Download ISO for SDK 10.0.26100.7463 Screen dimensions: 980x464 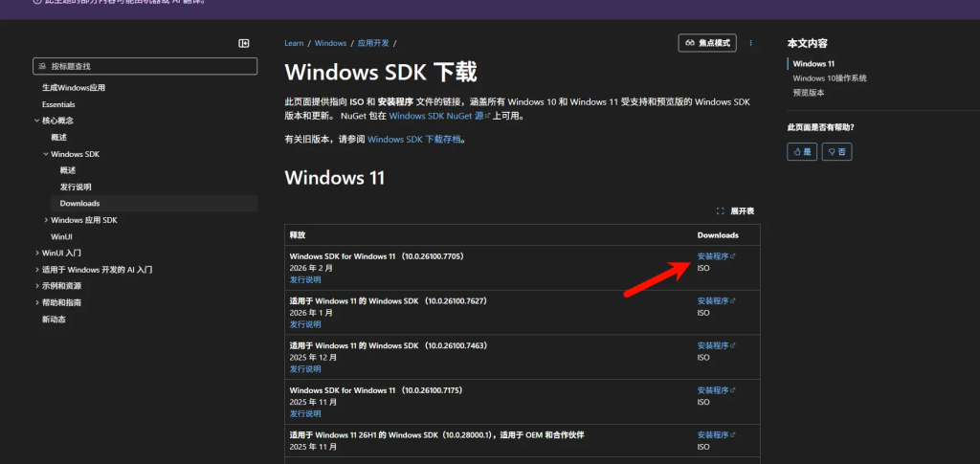point(703,358)
